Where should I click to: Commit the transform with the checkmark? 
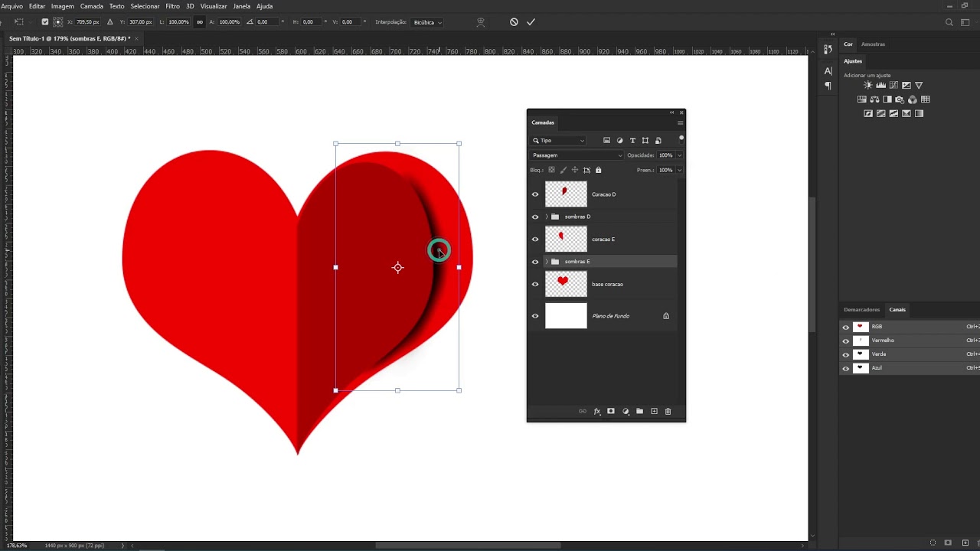(x=531, y=22)
